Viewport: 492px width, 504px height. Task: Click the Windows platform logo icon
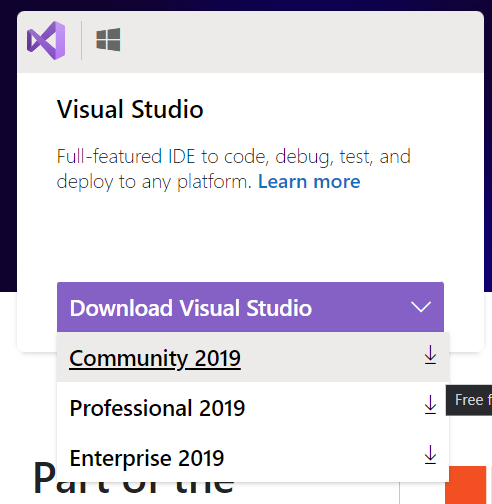click(108, 40)
